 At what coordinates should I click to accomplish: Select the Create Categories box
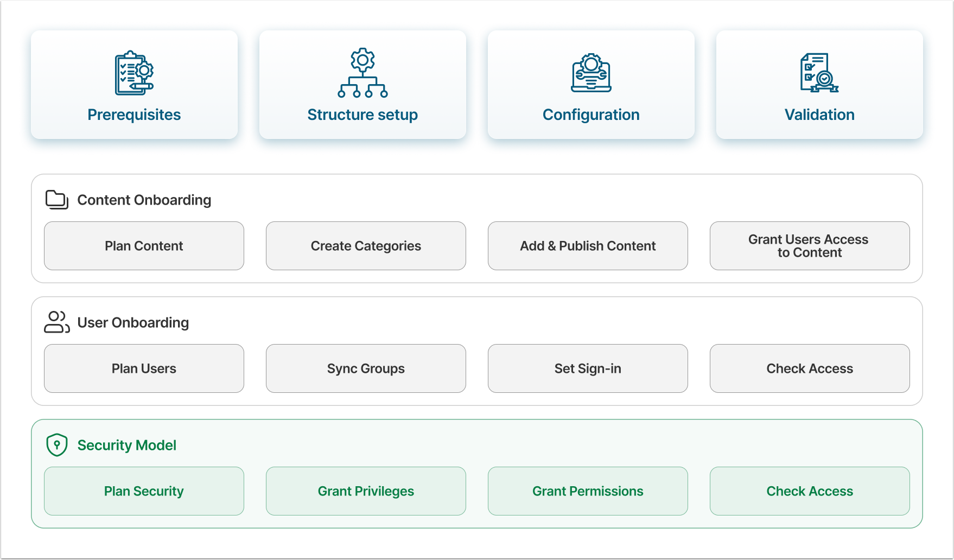[x=366, y=246]
